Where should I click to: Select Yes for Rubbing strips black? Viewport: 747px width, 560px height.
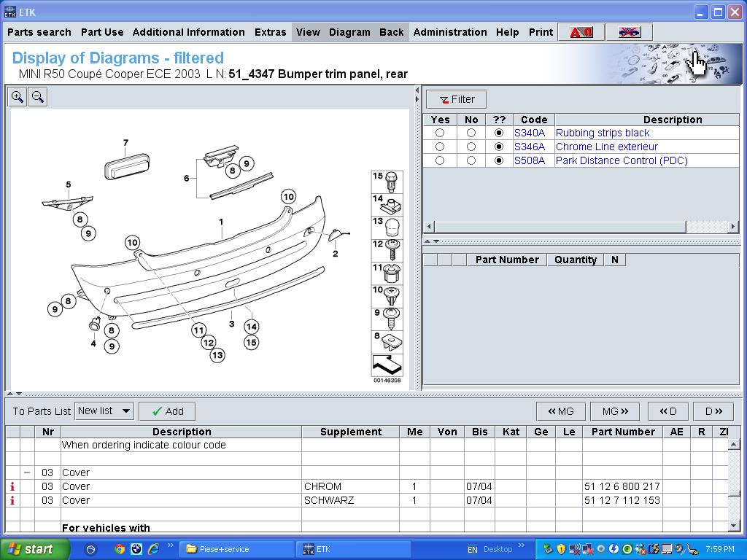click(440, 133)
